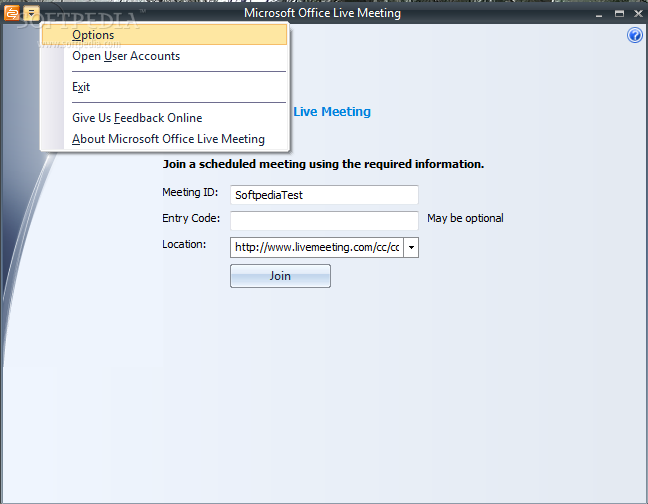
Task: Select Exit in the dropdown menu
Action: point(164,87)
